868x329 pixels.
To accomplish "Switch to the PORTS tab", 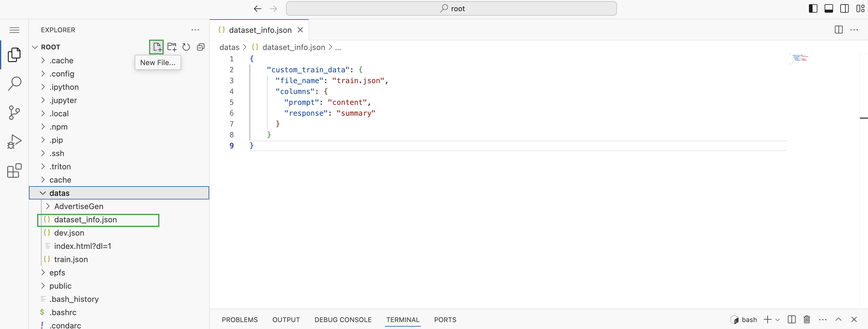I will (x=445, y=320).
